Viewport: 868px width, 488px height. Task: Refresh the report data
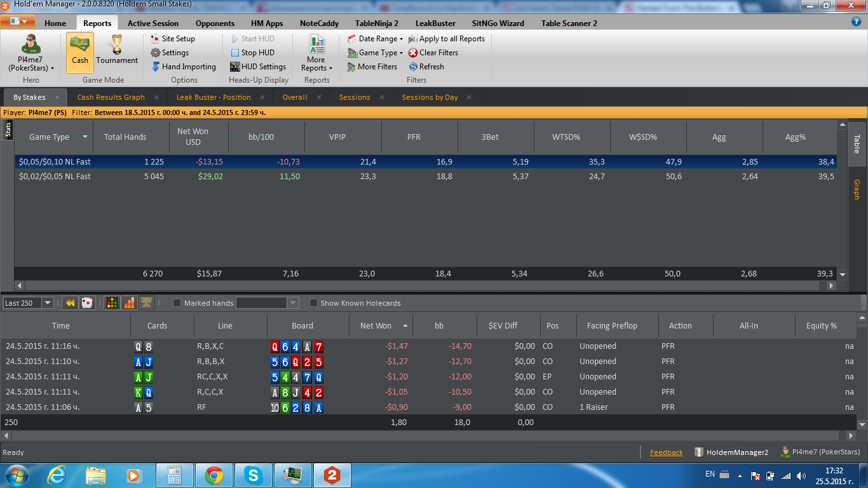tap(426, 67)
